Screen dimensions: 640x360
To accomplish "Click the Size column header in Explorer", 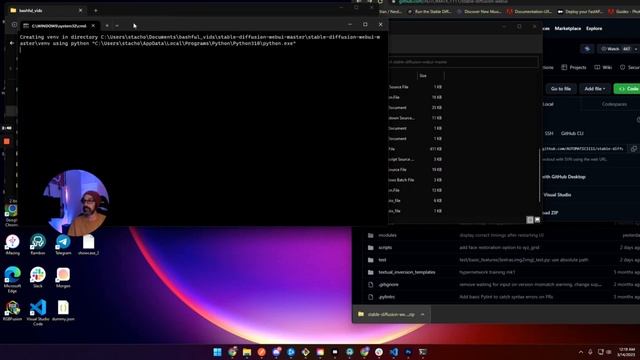I will tap(430, 76).
